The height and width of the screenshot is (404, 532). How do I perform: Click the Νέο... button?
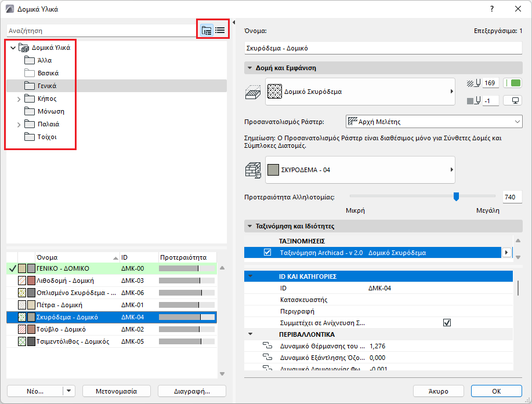coord(35,391)
